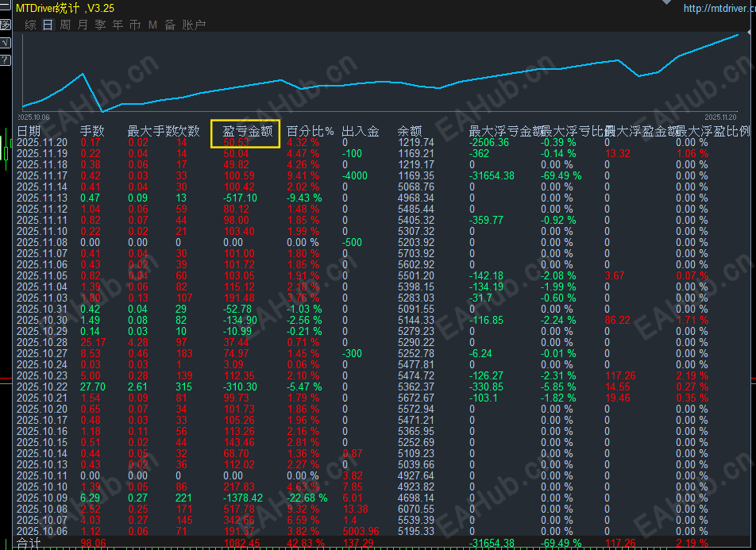Click the 合计 totals row label
Image resolution: width=756 pixels, height=550 pixels.
[x=29, y=543]
